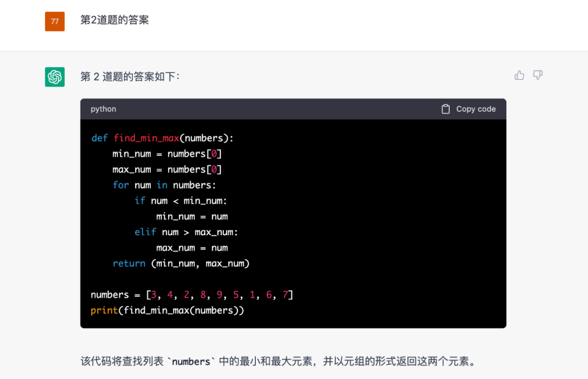This screenshot has height=379, width=588.
Task: Click the line def find_min_max(numbers):
Action: click(162, 138)
